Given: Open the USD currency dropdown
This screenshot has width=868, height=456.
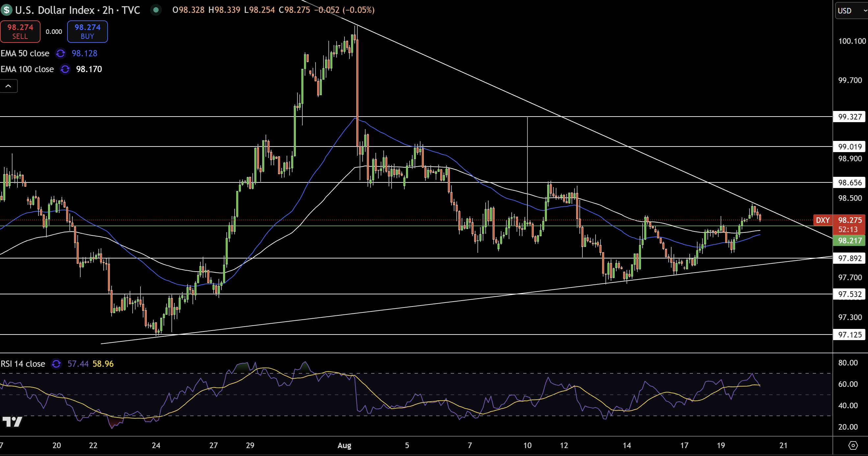Looking at the screenshot, I should point(852,11).
